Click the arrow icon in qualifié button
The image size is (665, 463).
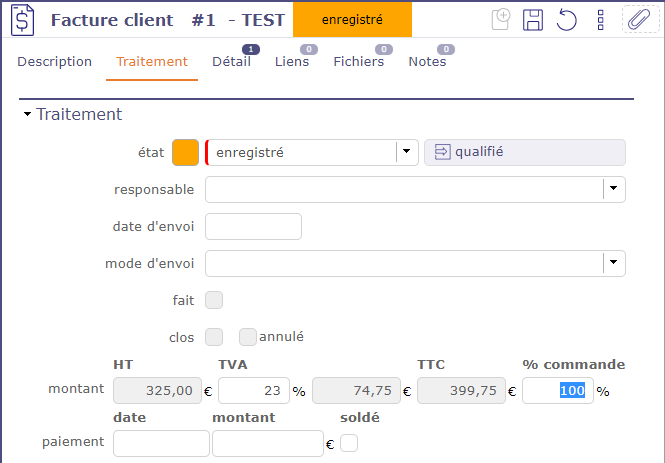point(442,152)
